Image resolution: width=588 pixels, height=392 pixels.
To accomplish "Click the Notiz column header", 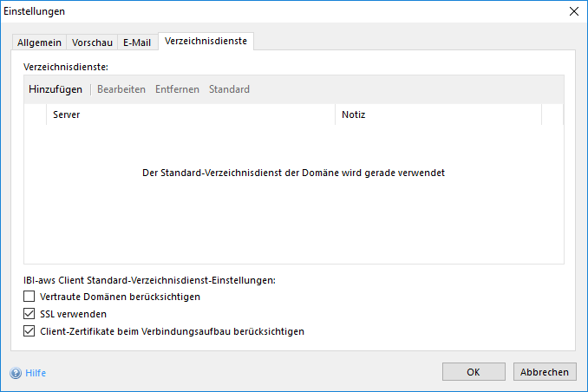I will tap(438, 115).
